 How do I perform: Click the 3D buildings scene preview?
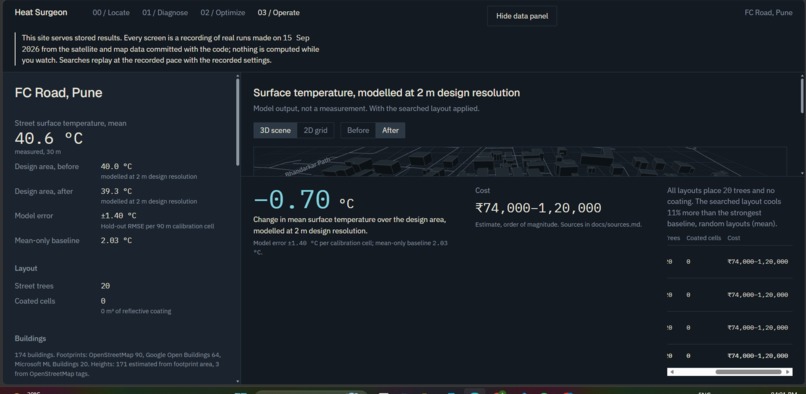tap(520, 162)
